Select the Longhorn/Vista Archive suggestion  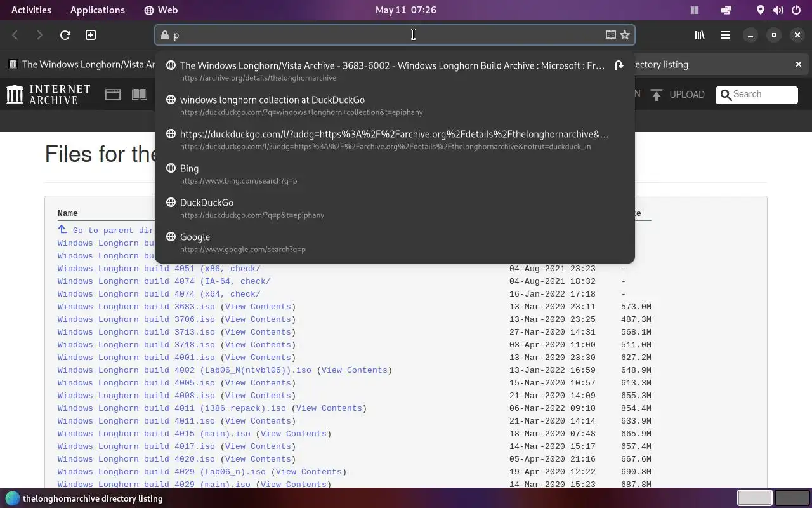395,71
